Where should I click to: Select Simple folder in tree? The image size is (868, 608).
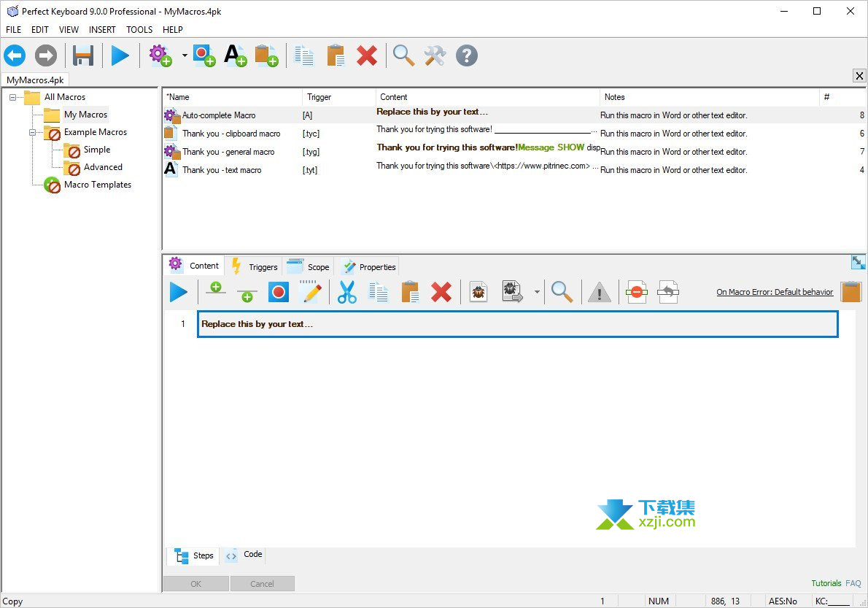97,150
